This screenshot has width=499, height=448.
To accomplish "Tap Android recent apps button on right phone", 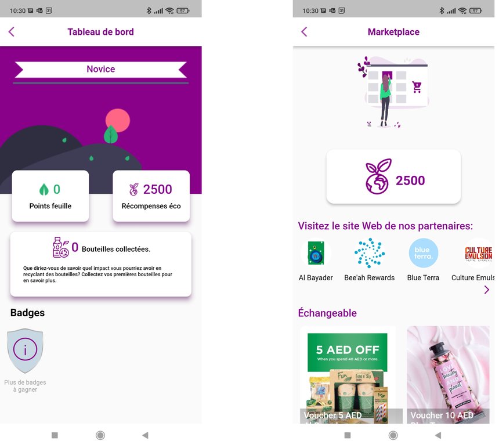I will point(348,435).
